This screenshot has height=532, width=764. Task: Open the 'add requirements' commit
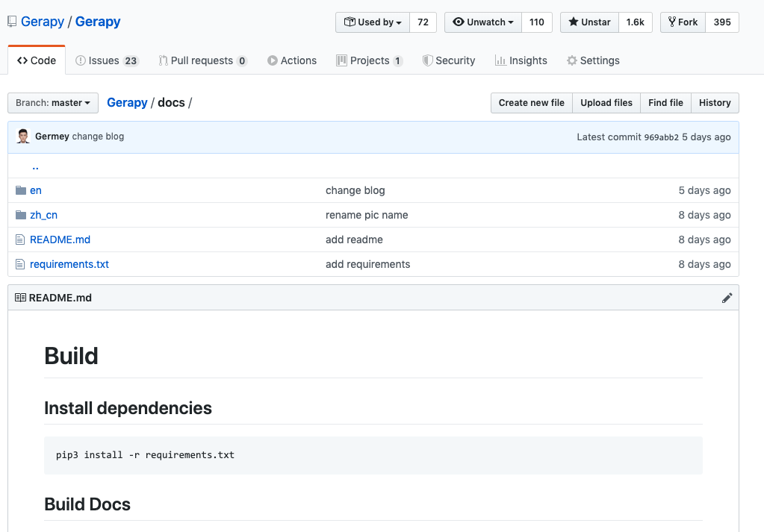368,264
